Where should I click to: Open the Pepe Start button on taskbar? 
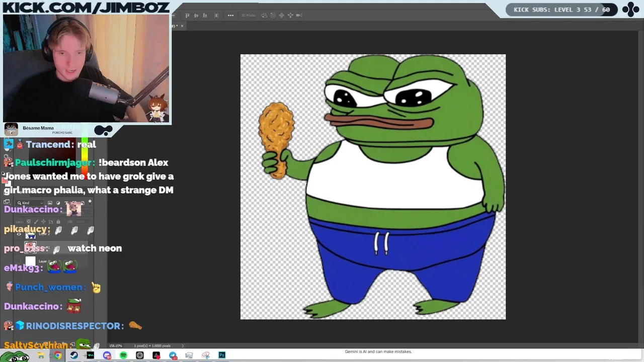(15, 355)
